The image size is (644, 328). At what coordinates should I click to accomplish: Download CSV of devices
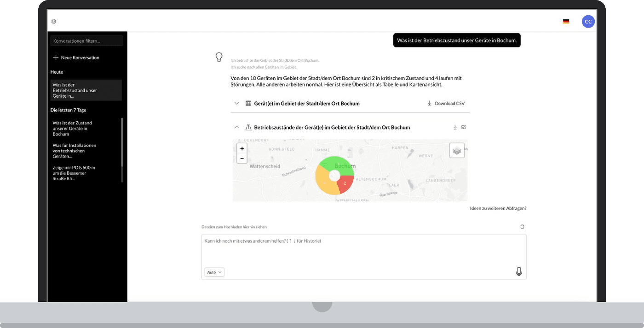point(446,104)
